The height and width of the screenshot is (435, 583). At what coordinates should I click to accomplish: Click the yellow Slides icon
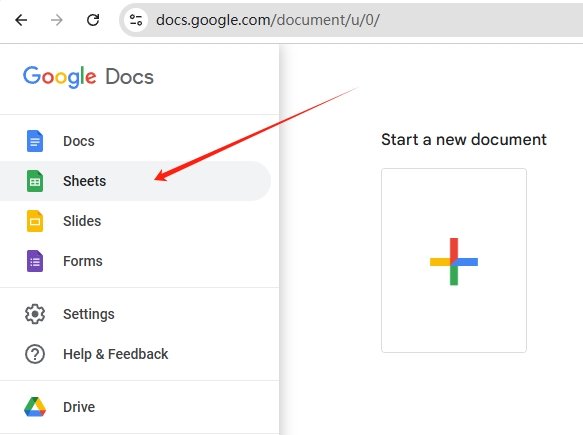[x=35, y=221]
